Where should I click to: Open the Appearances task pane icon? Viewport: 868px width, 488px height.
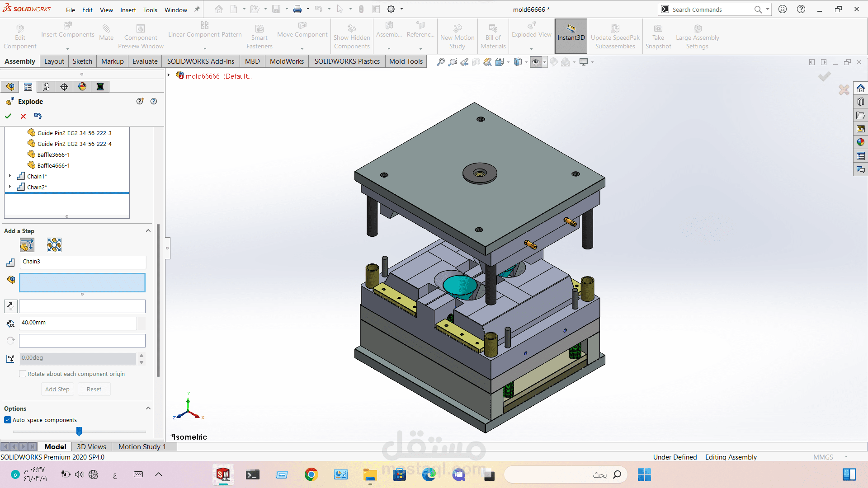pos(861,142)
